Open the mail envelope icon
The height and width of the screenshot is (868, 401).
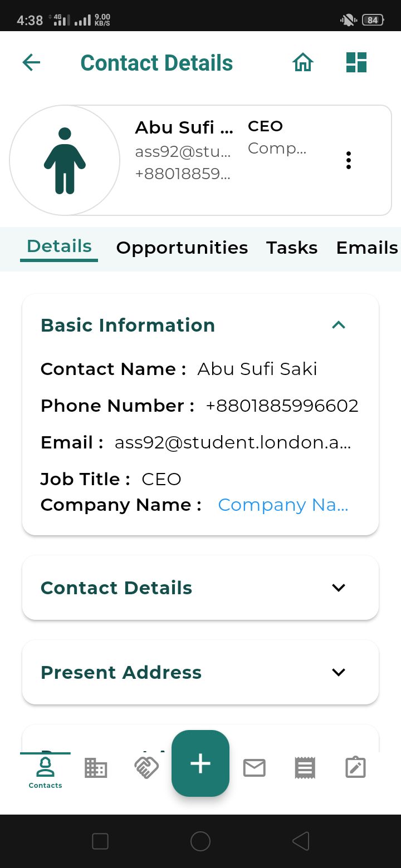pyautogui.click(x=254, y=768)
